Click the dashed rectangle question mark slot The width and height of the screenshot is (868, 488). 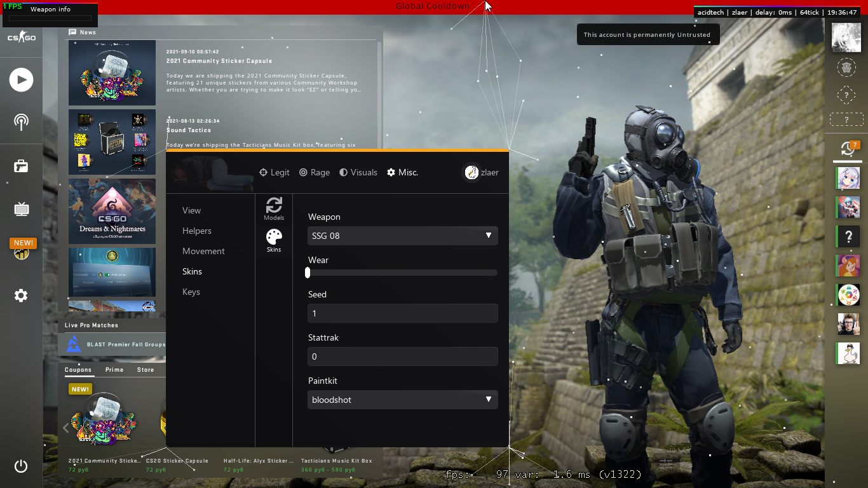click(846, 119)
